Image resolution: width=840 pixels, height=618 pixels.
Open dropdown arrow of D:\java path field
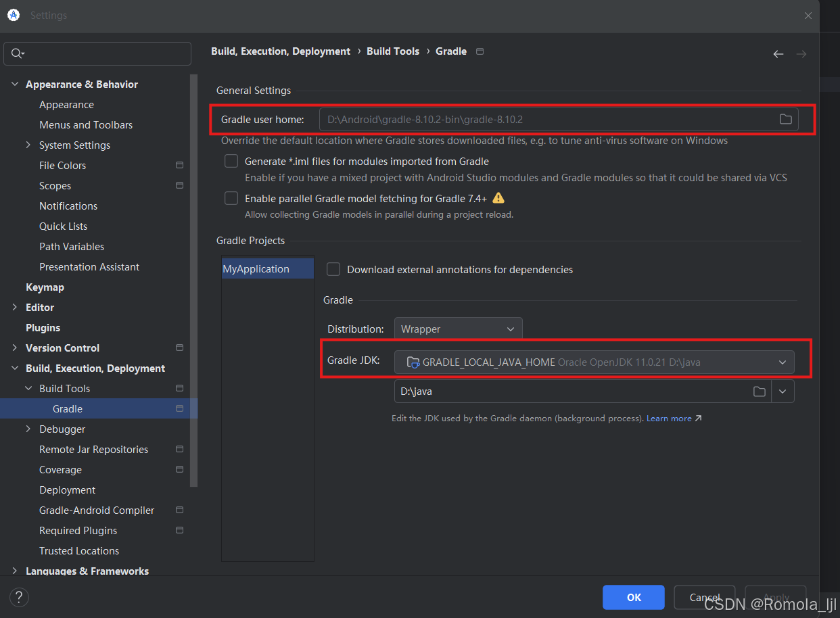click(x=783, y=391)
